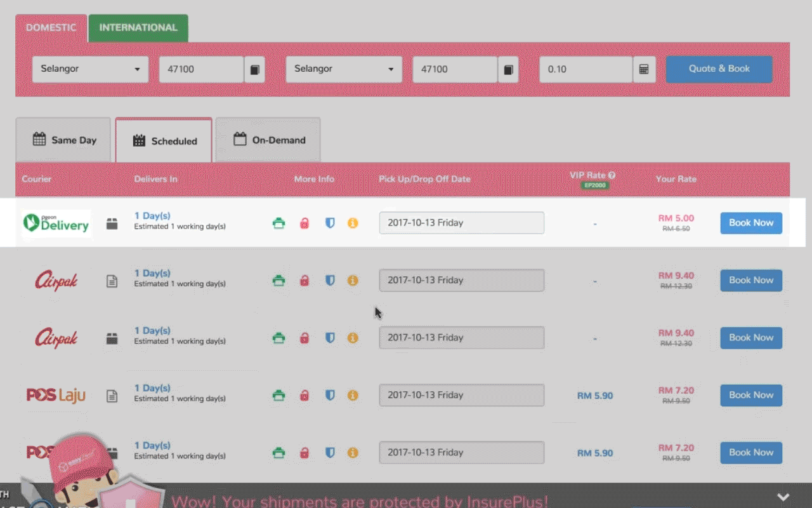Click the red lock icon in the first Airpak row
Screen dimensions: 812x508
point(304,281)
